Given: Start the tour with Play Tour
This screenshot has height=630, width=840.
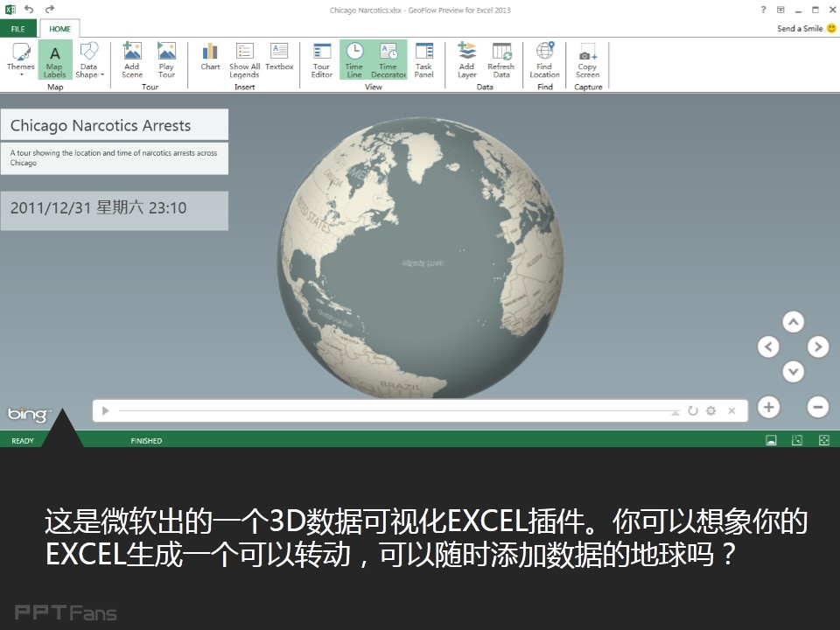Looking at the screenshot, I should [x=166, y=59].
